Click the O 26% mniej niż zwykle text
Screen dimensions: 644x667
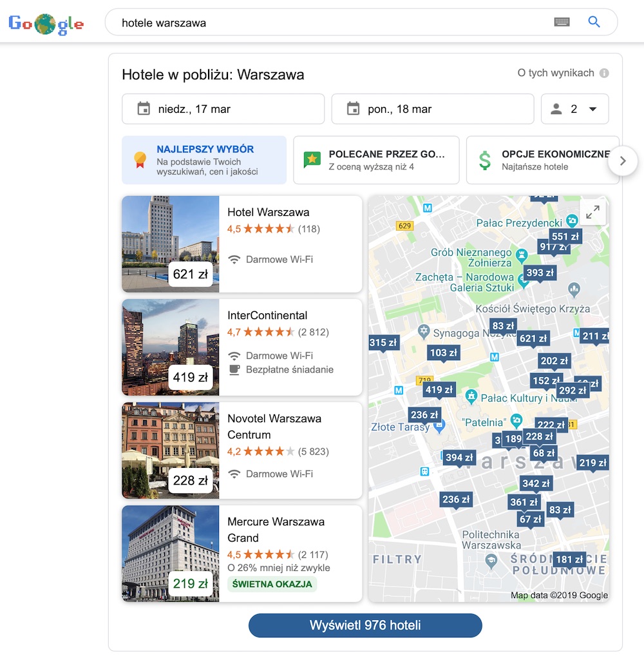pos(279,568)
